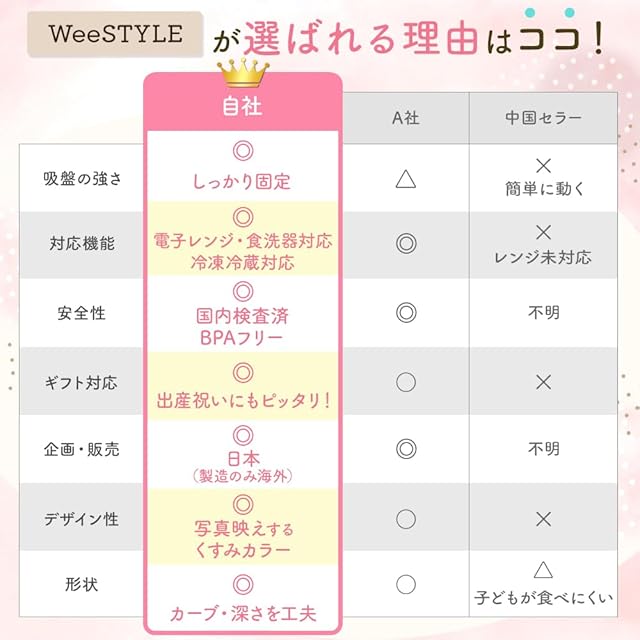The height and width of the screenshot is (640, 640).
Task: Click the 中国セラー X in the デザイン性 row
Action: tap(543, 518)
